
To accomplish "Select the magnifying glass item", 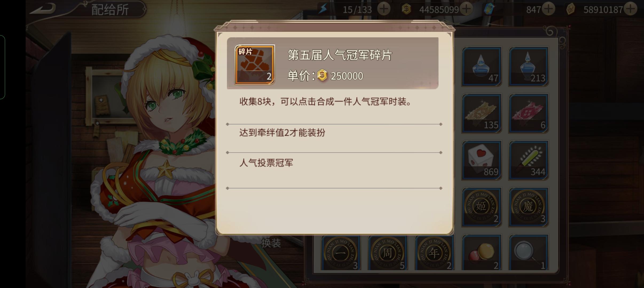I will coord(528,252).
